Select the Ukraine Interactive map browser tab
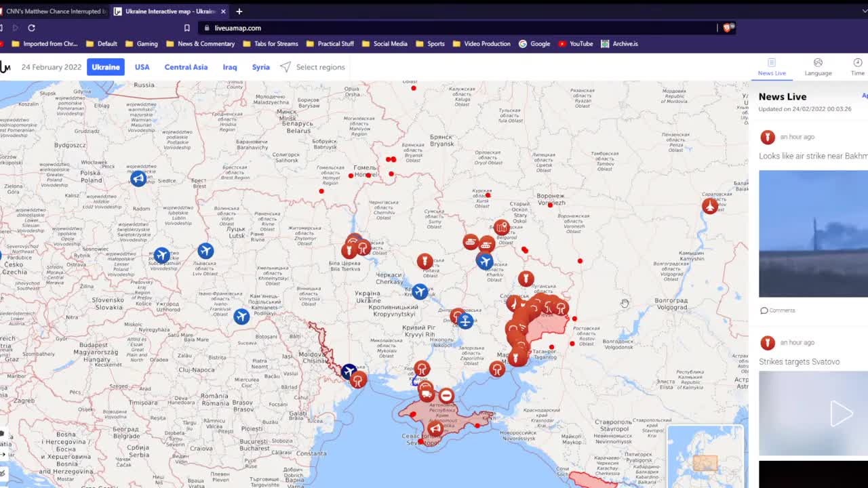Image resolution: width=868 pixels, height=488 pixels. click(170, 12)
